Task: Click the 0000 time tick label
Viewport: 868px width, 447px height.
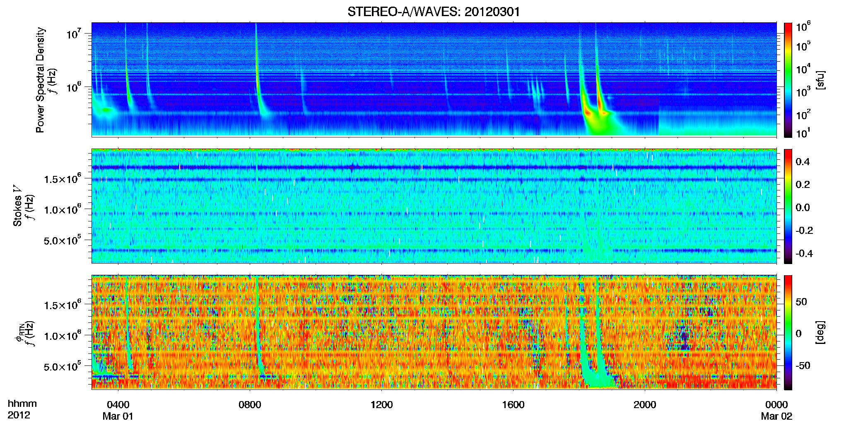Action: [x=776, y=404]
